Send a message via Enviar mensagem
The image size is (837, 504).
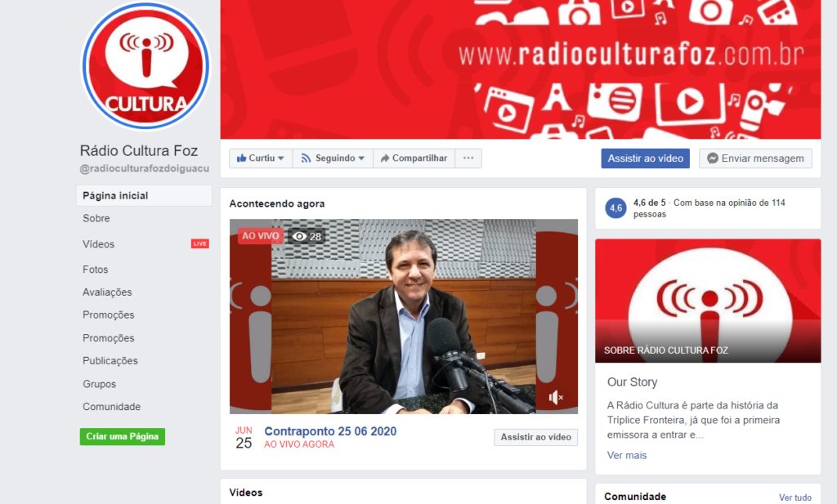[755, 158]
